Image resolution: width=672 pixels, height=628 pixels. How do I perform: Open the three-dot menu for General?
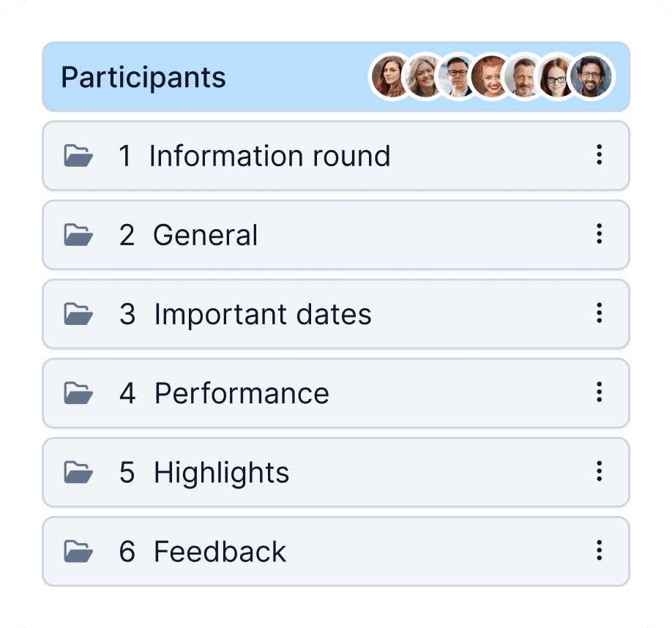(x=599, y=234)
